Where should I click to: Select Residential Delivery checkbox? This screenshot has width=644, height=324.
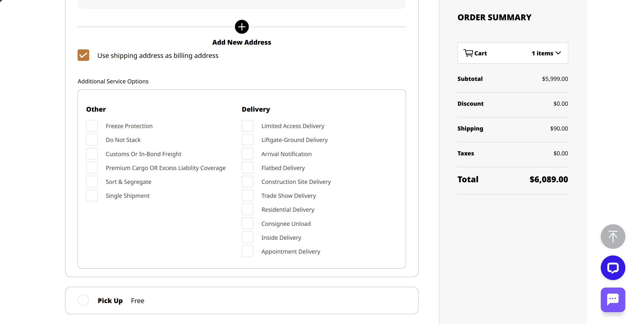coord(247,209)
